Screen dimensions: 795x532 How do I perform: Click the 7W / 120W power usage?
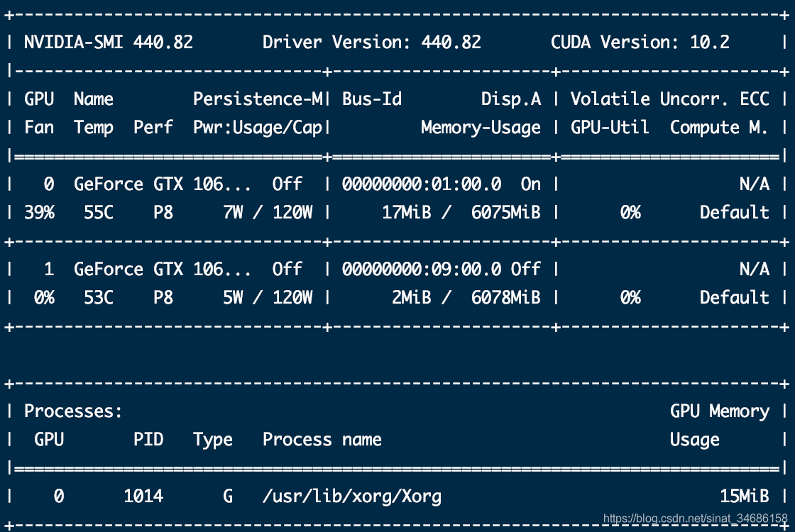(268, 213)
